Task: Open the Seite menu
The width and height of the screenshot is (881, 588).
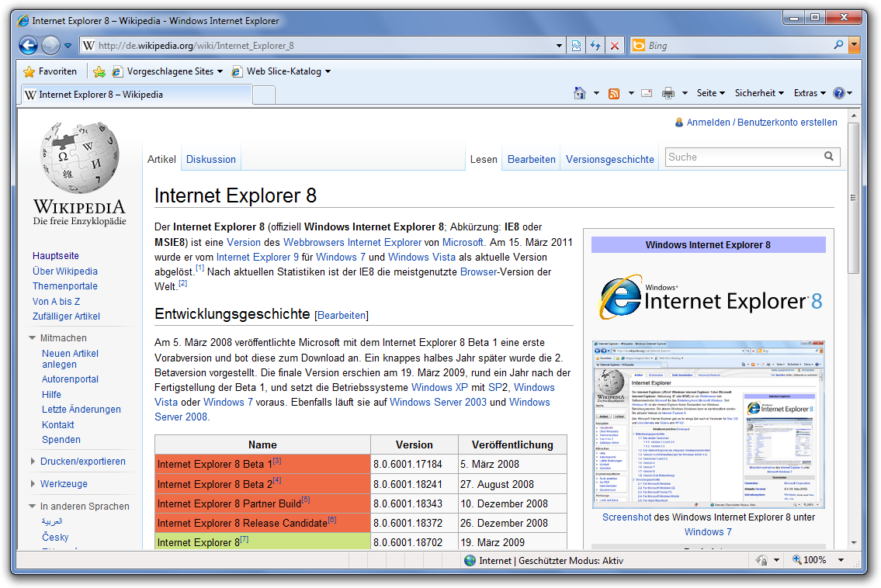Action: tap(711, 93)
